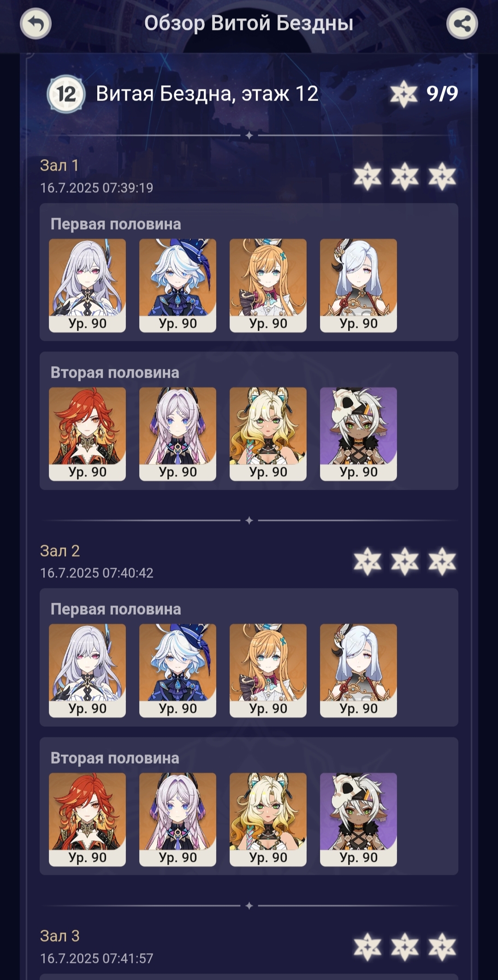
Task: Tap the Зал 1 heading
Action: 59,166
